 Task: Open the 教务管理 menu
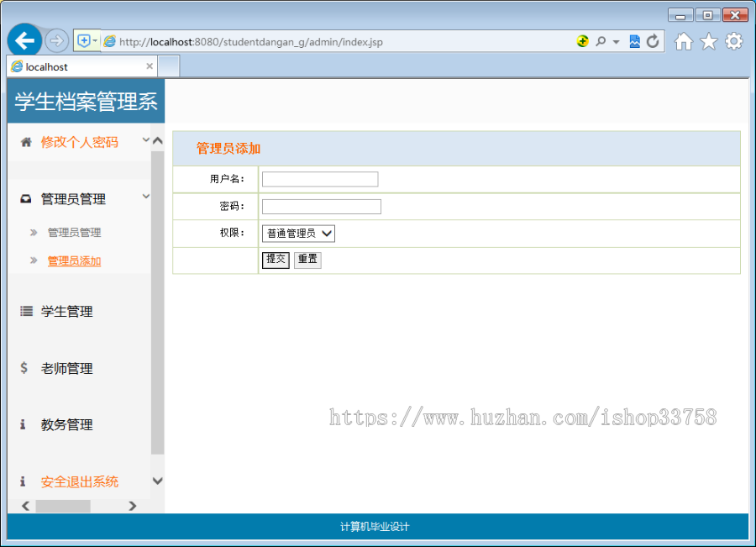[x=66, y=425]
